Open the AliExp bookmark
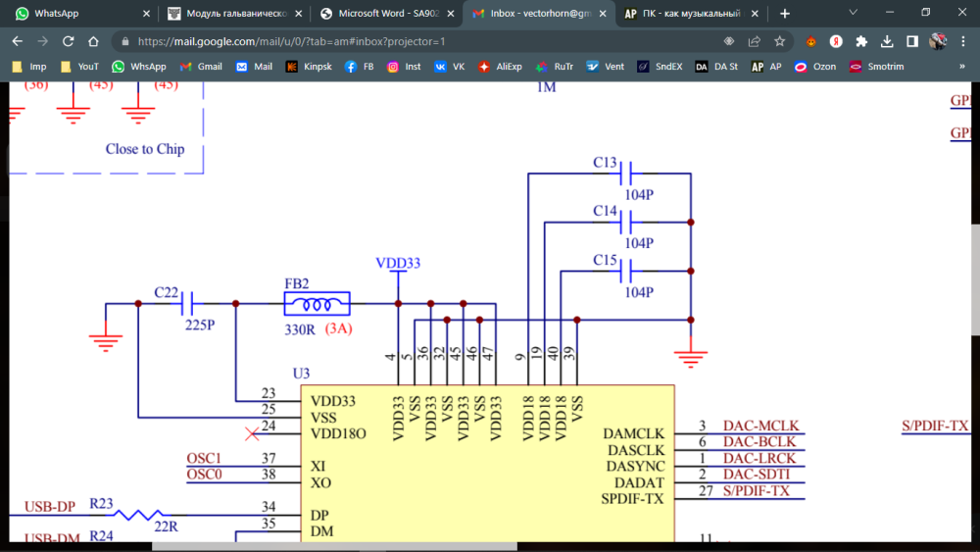 (x=500, y=67)
